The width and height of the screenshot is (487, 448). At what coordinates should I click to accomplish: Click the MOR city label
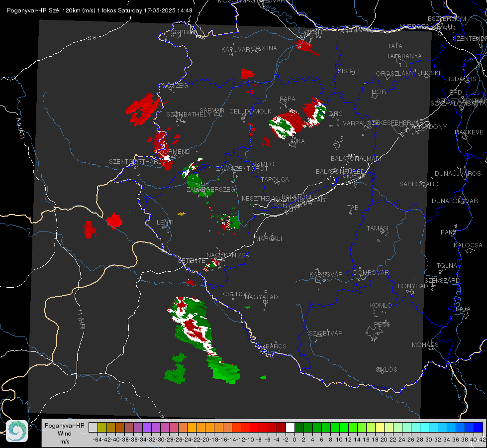[x=379, y=92]
